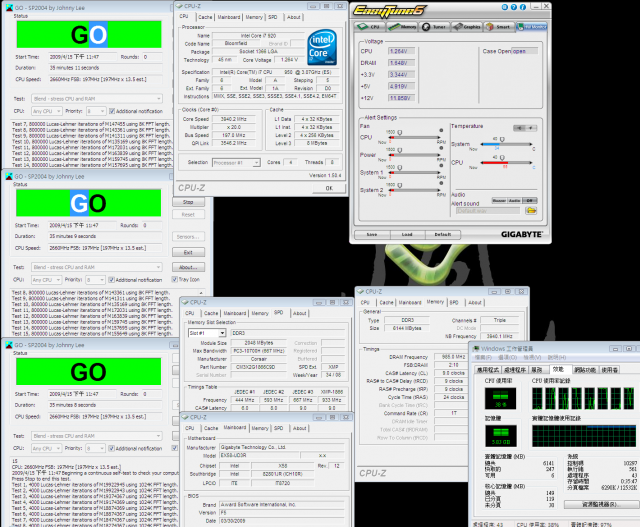Click the System 1 fan alert indicator dot
Image resolution: width=640 pixels, height=527 pixels.
(x=441, y=165)
